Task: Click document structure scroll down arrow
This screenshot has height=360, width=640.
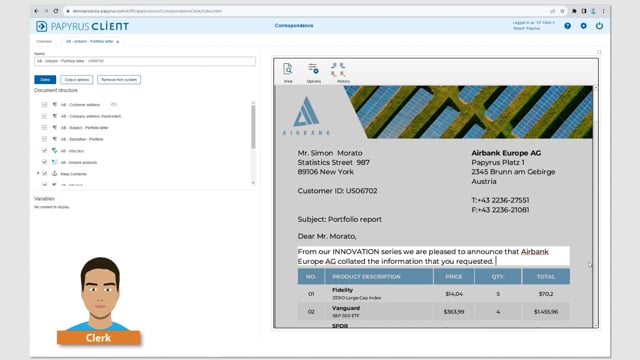Action: tap(253, 183)
